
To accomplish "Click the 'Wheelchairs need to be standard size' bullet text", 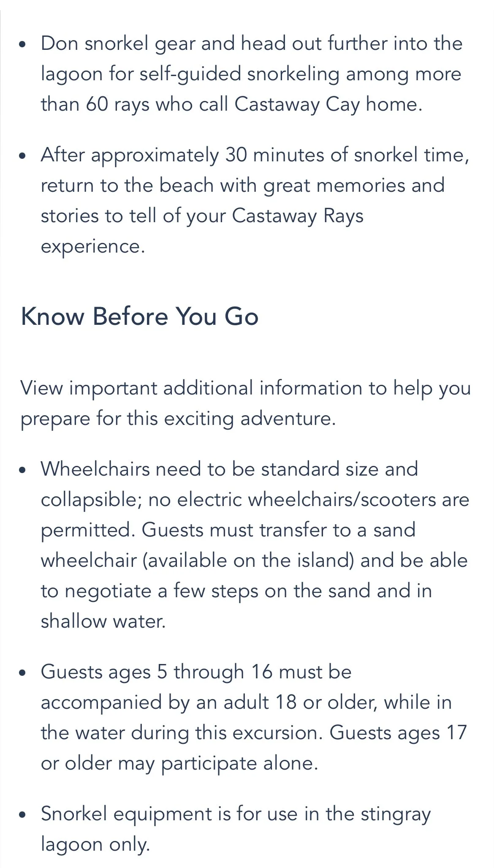I will point(255,545).
